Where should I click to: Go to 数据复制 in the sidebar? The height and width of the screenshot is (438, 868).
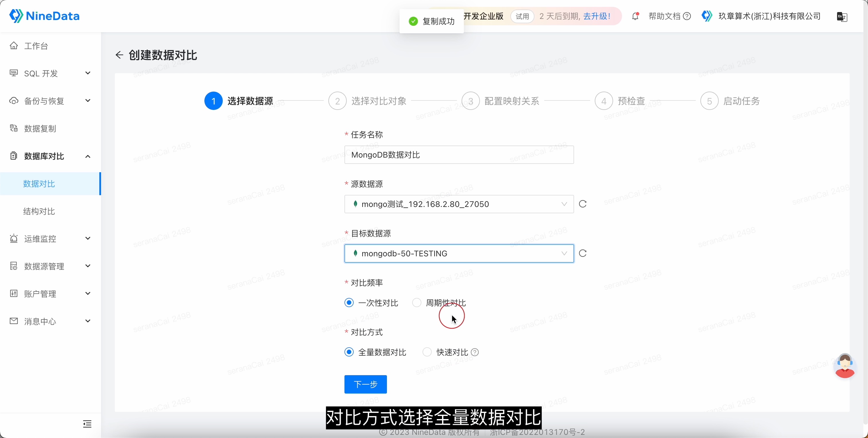(x=40, y=128)
